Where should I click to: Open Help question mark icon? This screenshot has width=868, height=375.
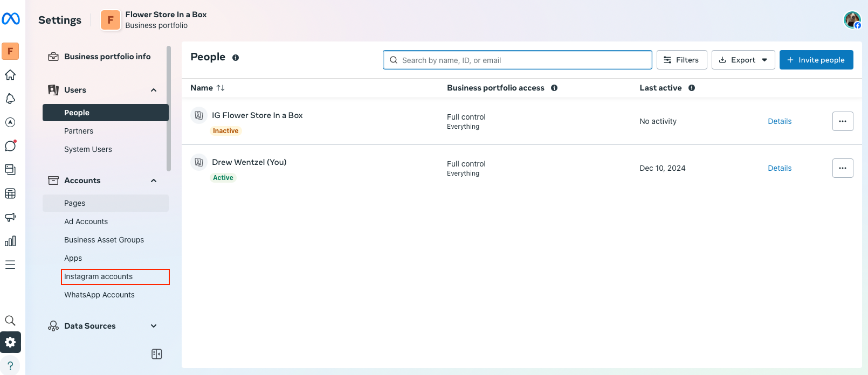(10, 365)
